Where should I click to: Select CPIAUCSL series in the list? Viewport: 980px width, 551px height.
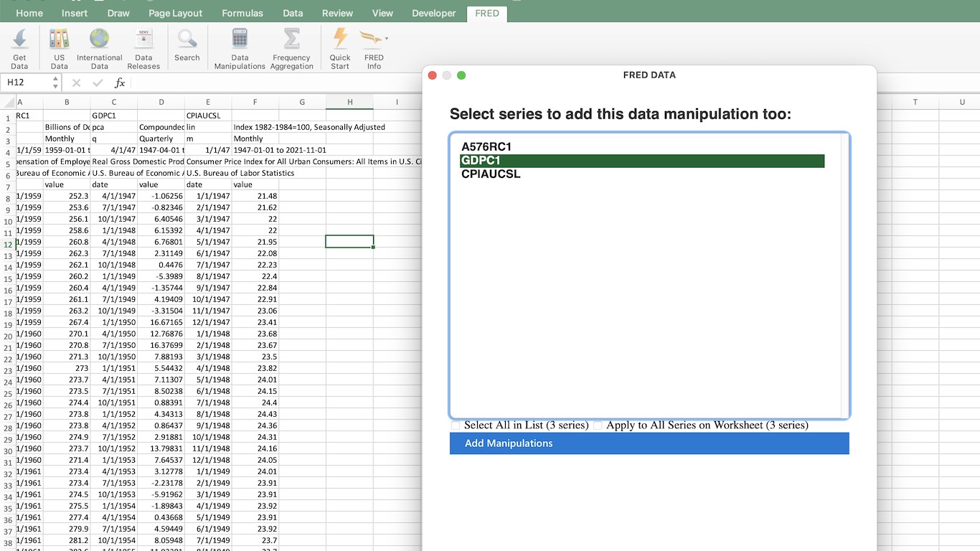tap(491, 174)
